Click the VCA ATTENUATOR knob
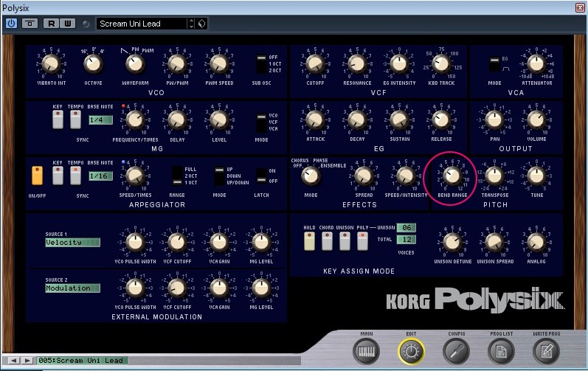This screenshot has height=371, width=588. [536, 63]
